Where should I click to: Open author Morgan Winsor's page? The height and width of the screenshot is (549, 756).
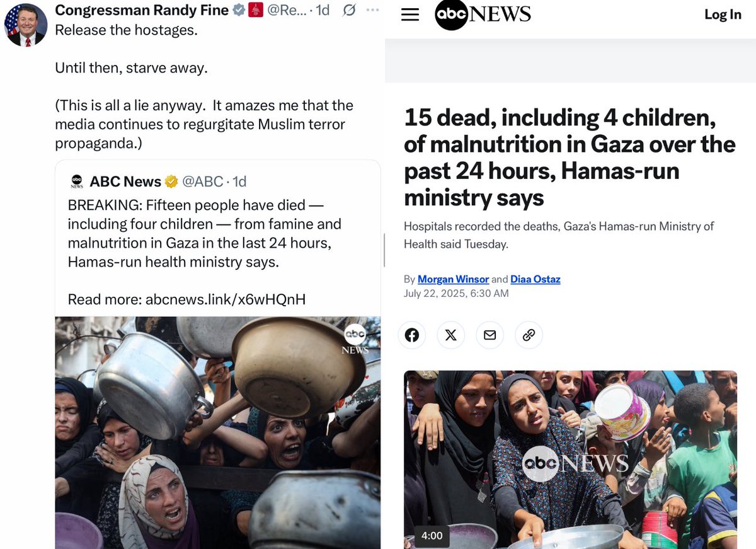[453, 279]
